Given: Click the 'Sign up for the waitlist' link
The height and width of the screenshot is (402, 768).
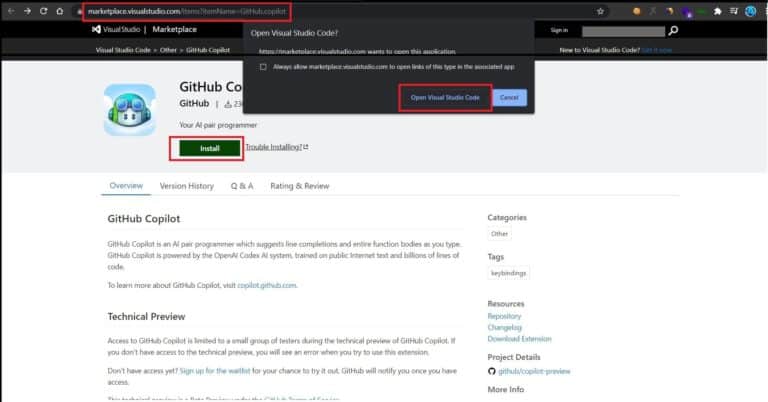Looking at the screenshot, I should click(x=215, y=371).
